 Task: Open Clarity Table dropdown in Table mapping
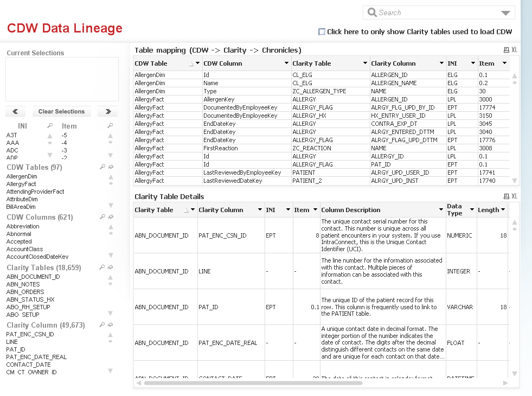pos(365,63)
